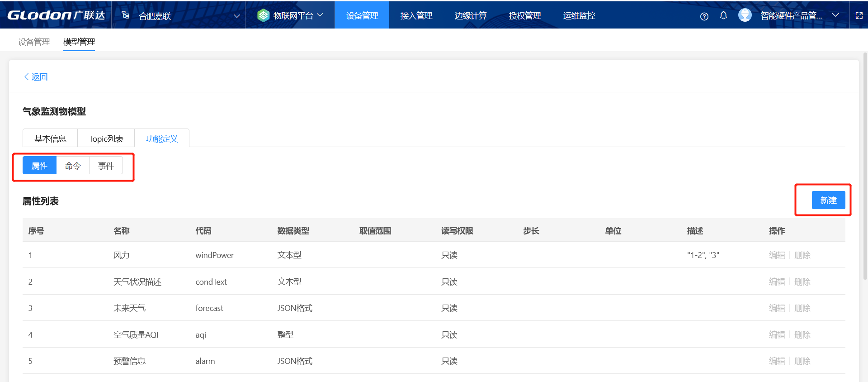Image resolution: width=868 pixels, height=382 pixels.
Task: Click the back arrow 返回
Action: coord(36,77)
